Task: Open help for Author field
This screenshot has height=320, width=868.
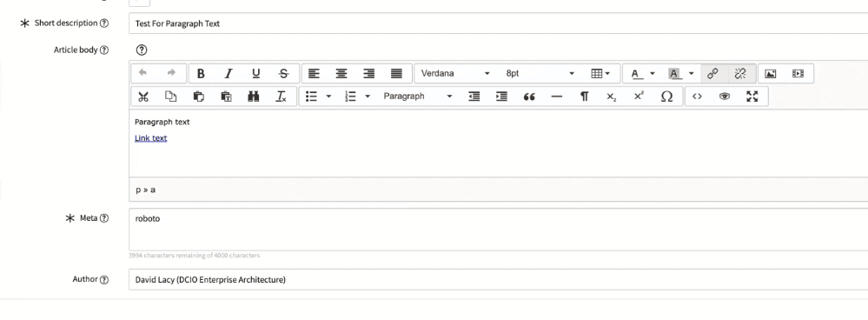Action: [104, 280]
